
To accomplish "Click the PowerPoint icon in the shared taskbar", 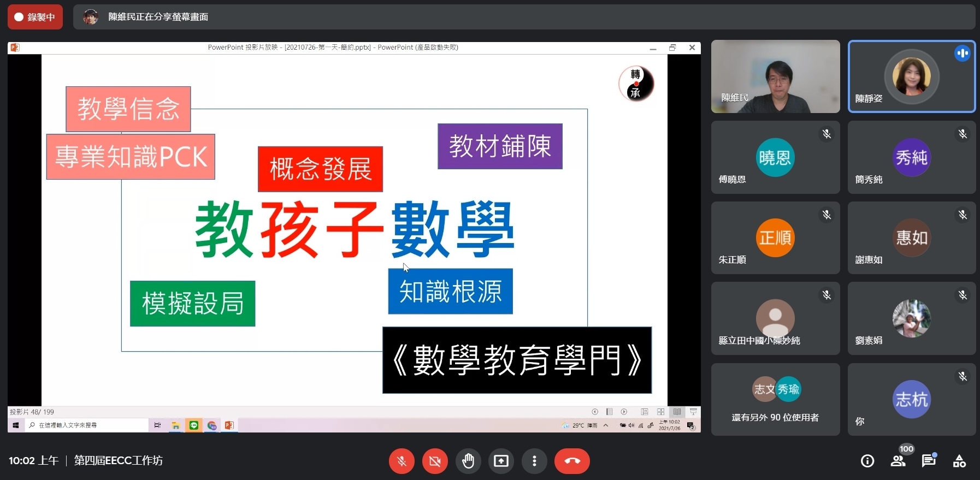I will pyautogui.click(x=229, y=425).
